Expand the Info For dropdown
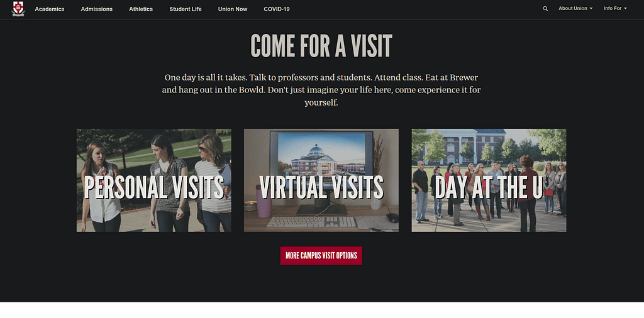Viewport: 644px width, 318px height. click(615, 9)
